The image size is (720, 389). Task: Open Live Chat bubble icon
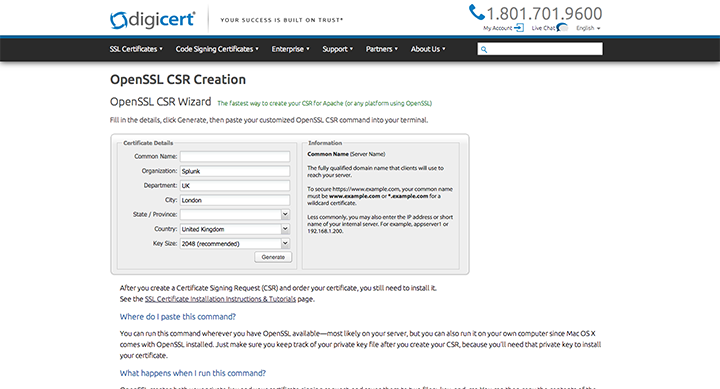(562, 28)
